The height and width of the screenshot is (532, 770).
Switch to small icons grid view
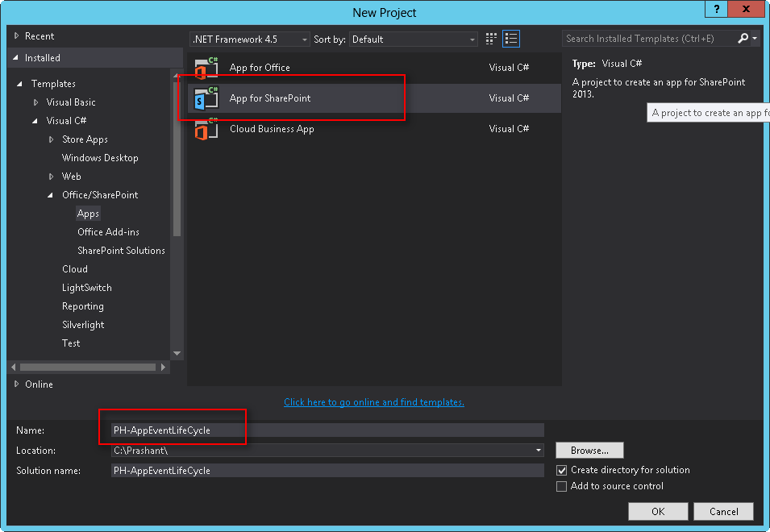491,39
